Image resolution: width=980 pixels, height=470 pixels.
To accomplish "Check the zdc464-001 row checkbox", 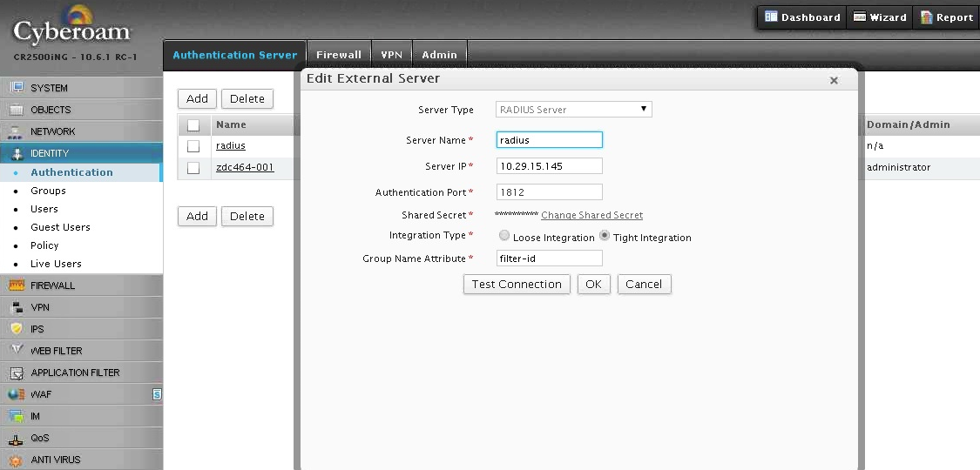I will [x=193, y=168].
